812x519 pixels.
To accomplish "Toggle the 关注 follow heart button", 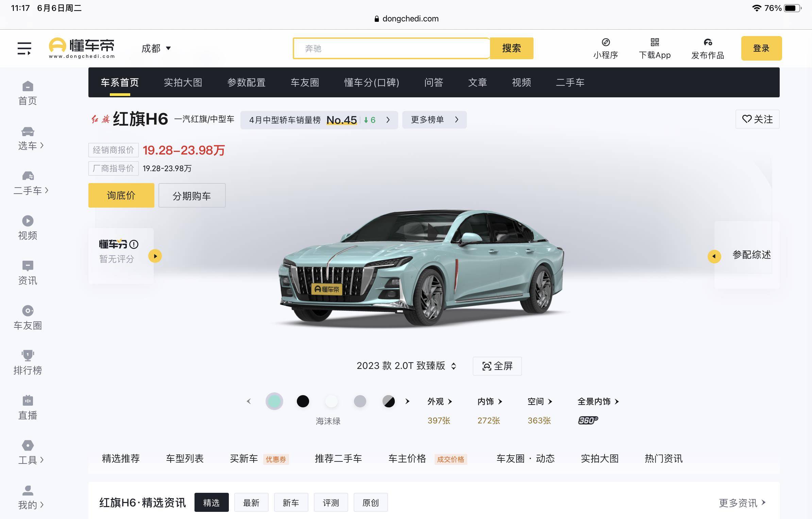I will (x=758, y=119).
